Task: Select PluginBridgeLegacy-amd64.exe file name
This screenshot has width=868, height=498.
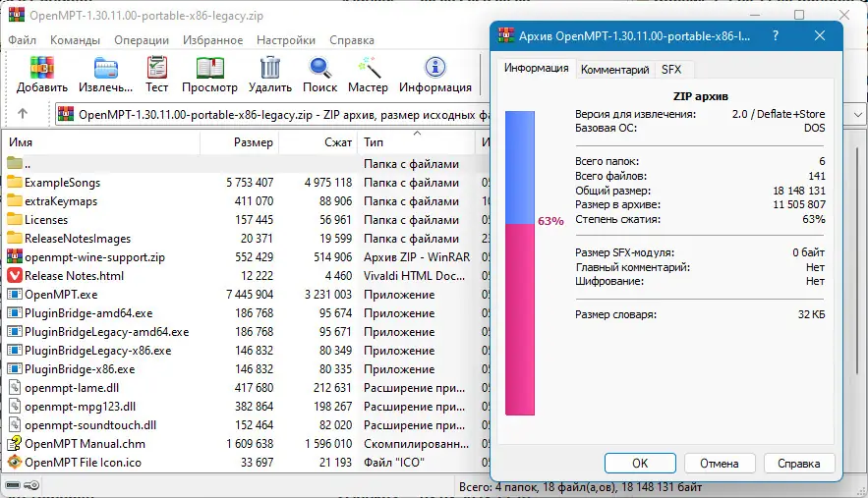Action: (107, 331)
